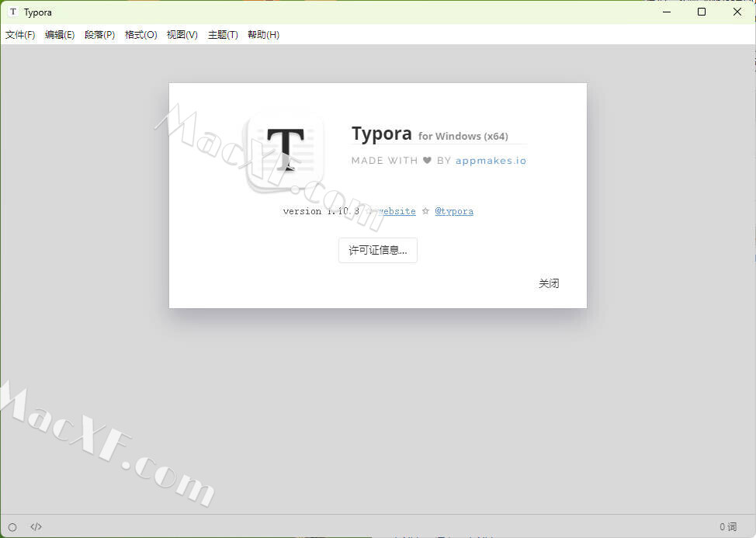Open the @typora link
The image size is (756, 538).
coord(454,211)
